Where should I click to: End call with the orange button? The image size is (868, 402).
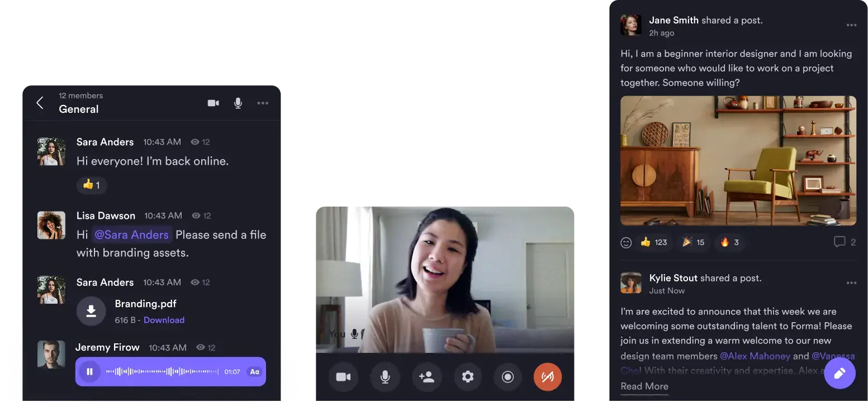pyautogui.click(x=548, y=377)
